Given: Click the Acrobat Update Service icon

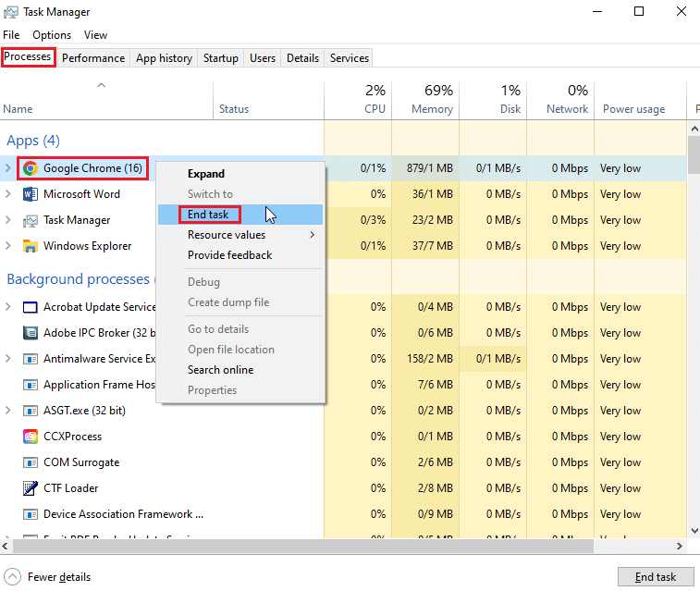Looking at the screenshot, I should (31, 307).
